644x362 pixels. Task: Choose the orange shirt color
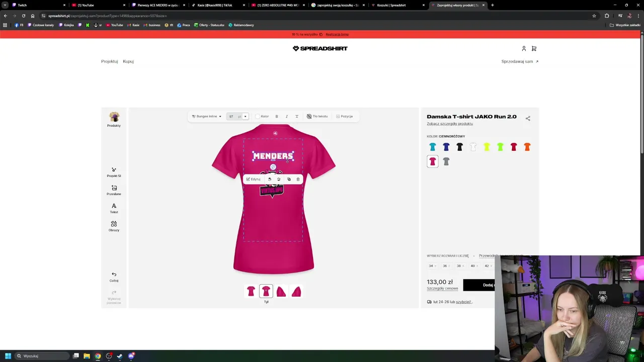(x=527, y=147)
